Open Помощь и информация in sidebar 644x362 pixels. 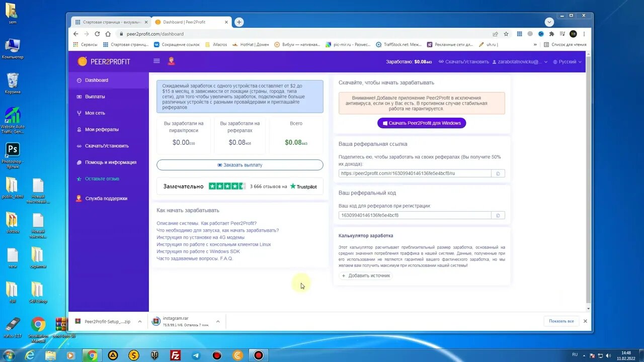(109, 162)
